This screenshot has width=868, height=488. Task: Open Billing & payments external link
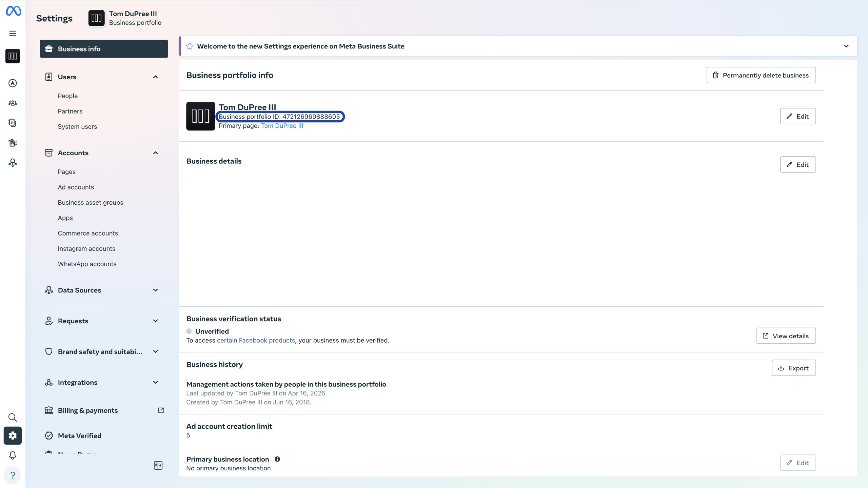tap(161, 410)
